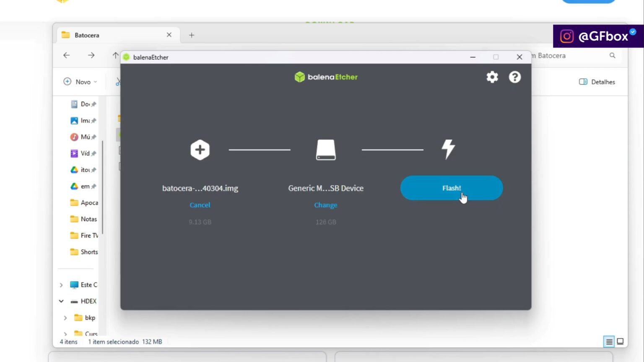Open balenaEtcher settings via gear icon

tap(492, 77)
